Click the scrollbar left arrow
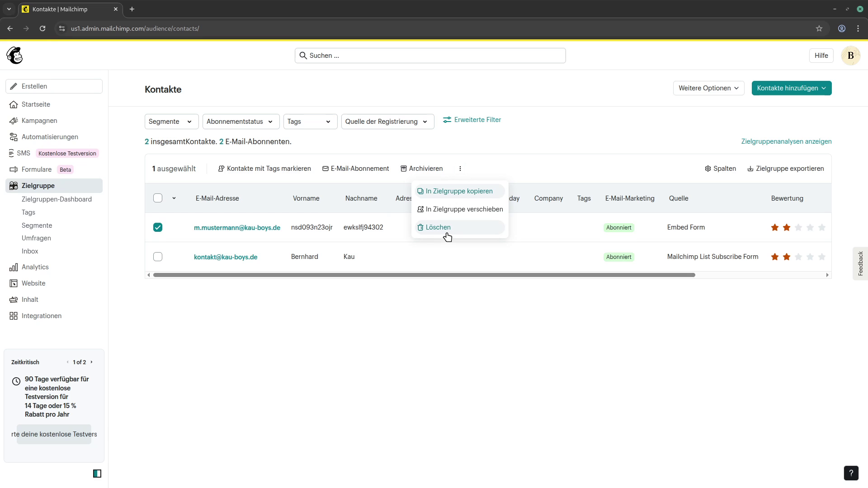Image resolution: width=868 pixels, height=488 pixels. (148, 275)
